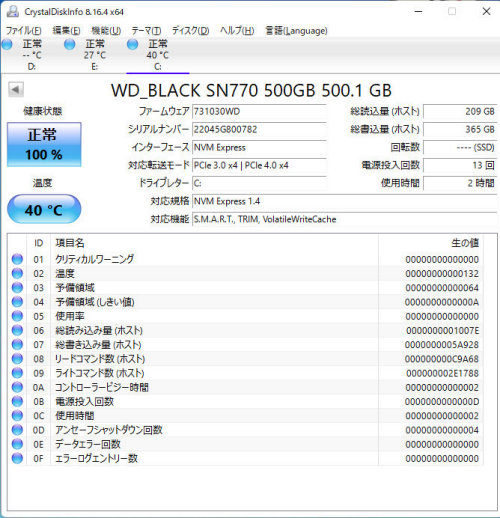This screenshot has width=500, height=518.
Task: Click the 生の値 column header
Action: coord(465,243)
